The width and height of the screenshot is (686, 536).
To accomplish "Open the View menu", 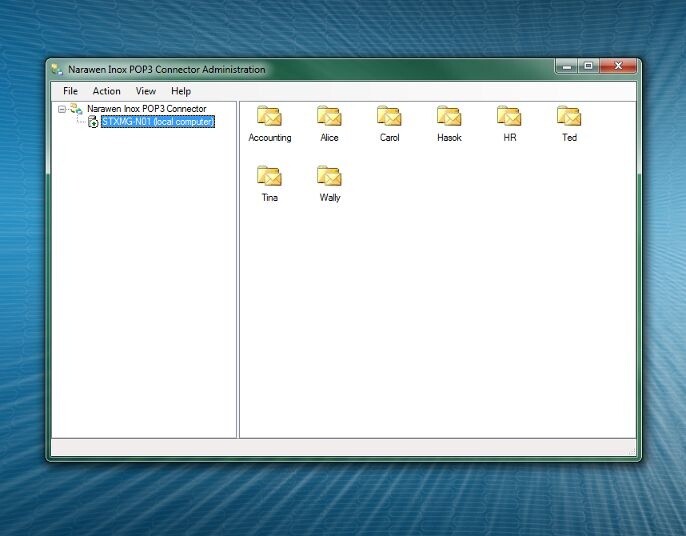I will [x=146, y=91].
